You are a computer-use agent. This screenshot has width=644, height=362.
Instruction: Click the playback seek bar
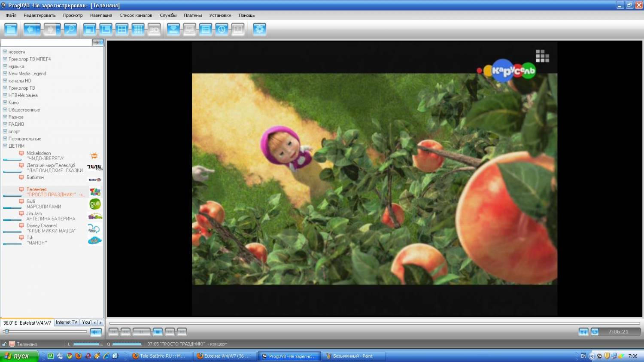pos(374,323)
